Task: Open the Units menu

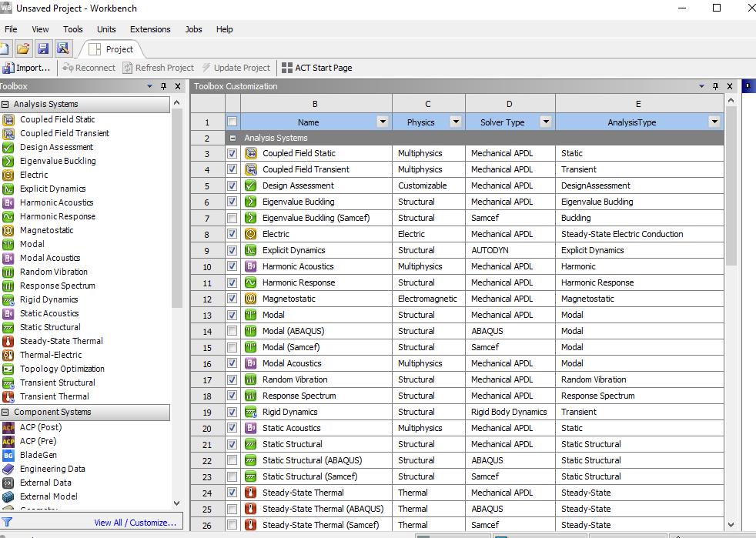Action: pyautogui.click(x=106, y=29)
